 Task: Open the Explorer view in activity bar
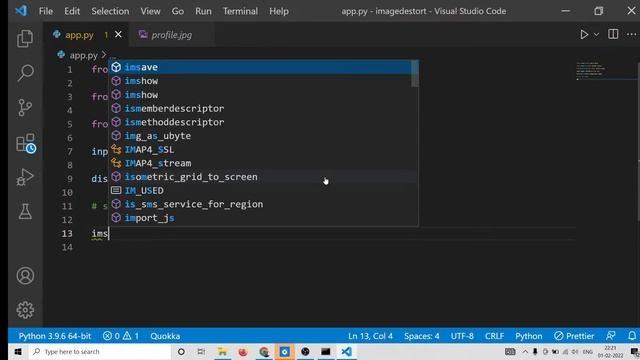[25, 38]
